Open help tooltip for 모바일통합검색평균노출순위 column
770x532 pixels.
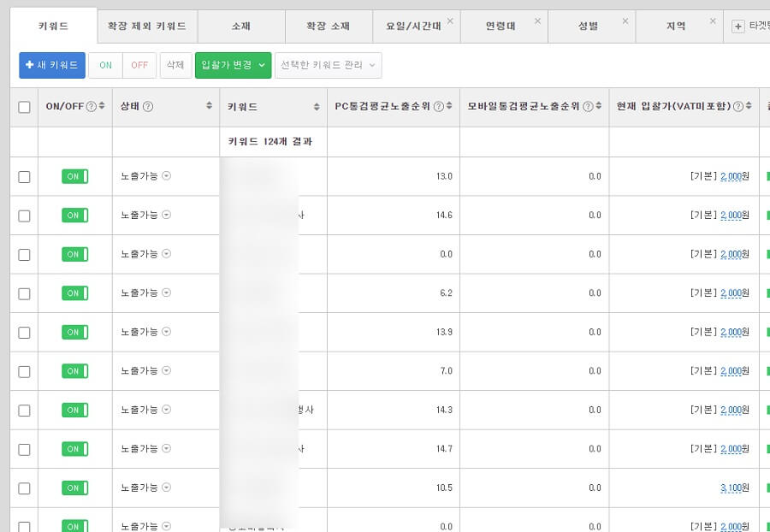coord(589,107)
